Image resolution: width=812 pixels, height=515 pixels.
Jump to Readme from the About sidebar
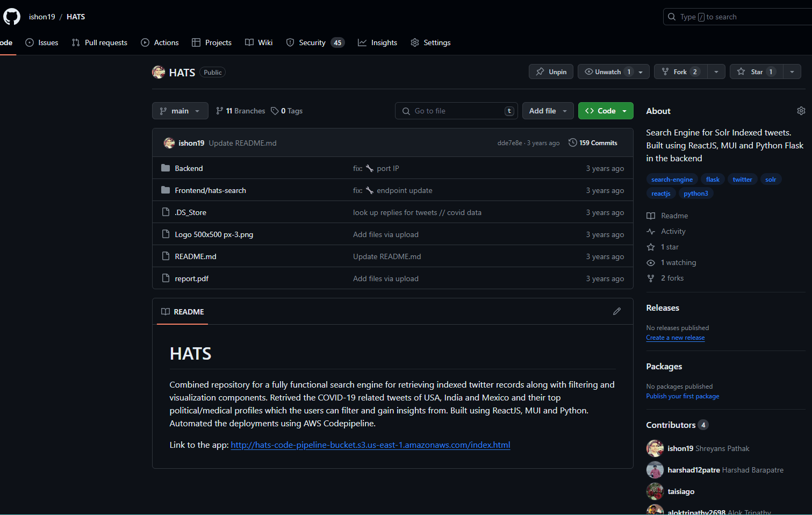pos(667,216)
